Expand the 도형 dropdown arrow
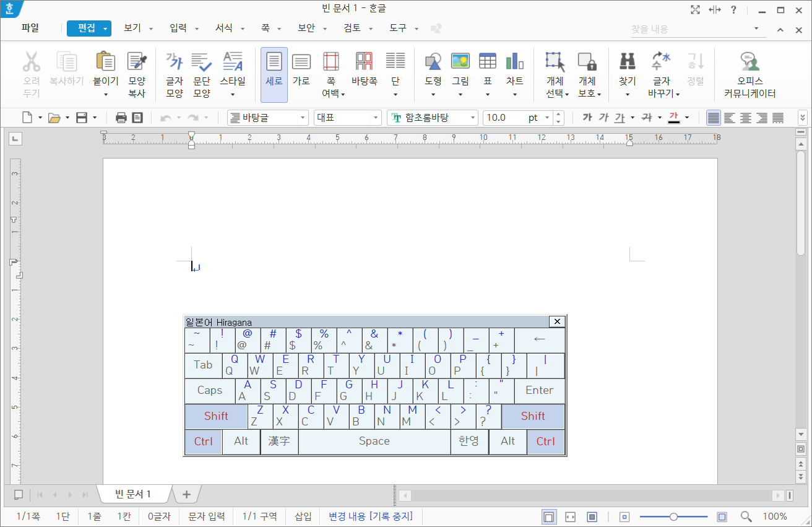This screenshot has width=812, height=527. [433, 94]
